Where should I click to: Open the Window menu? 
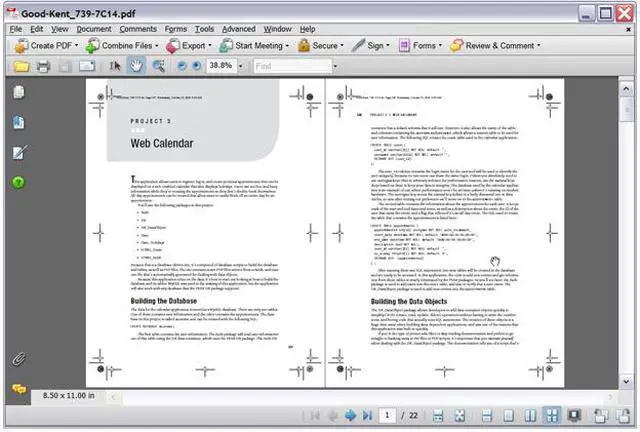point(278,29)
